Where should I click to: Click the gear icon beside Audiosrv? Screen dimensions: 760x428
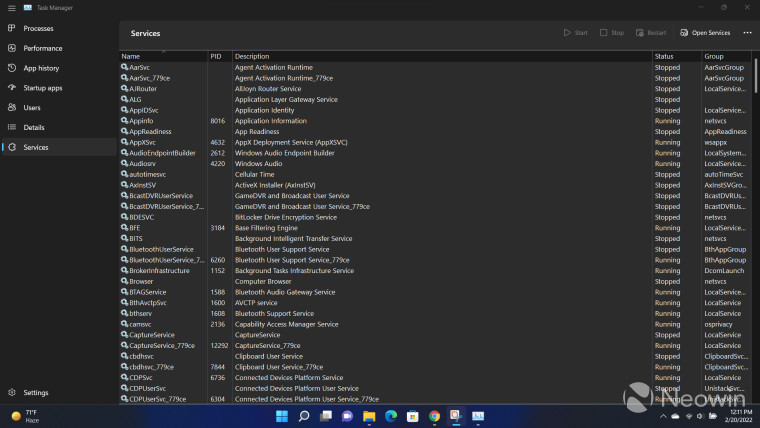(125, 163)
